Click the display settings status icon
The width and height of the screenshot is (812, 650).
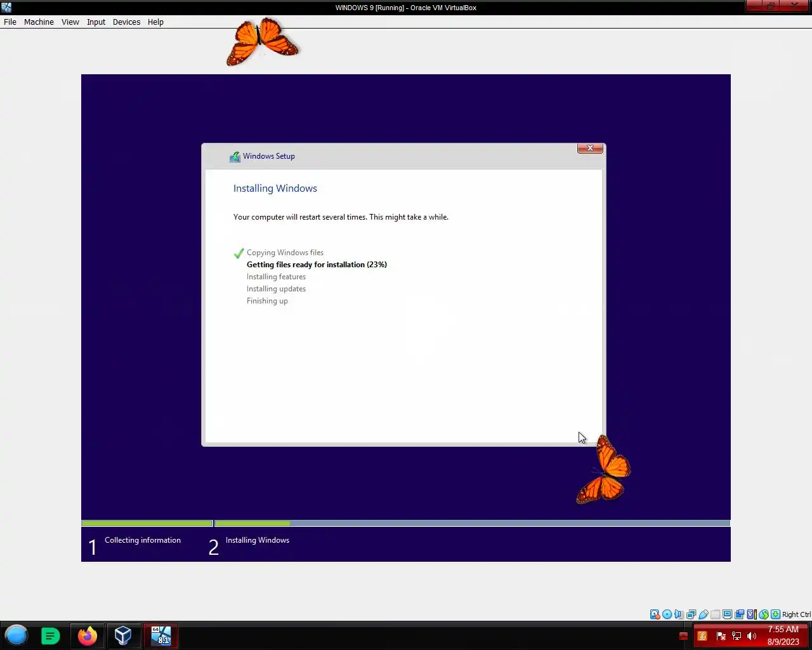(727, 614)
